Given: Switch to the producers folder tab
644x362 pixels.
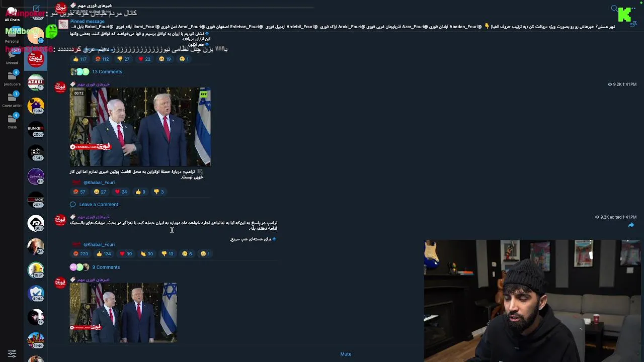Looking at the screenshot, I should (x=12, y=78).
